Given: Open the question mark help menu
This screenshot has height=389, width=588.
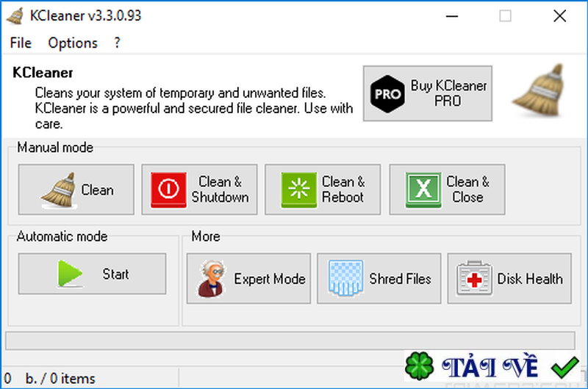Looking at the screenshot, I should click(117, 43).
